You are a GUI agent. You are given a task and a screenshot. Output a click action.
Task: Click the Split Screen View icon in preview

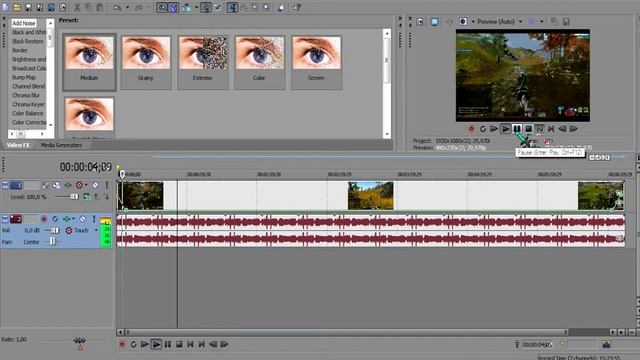[x=463, y=22]
